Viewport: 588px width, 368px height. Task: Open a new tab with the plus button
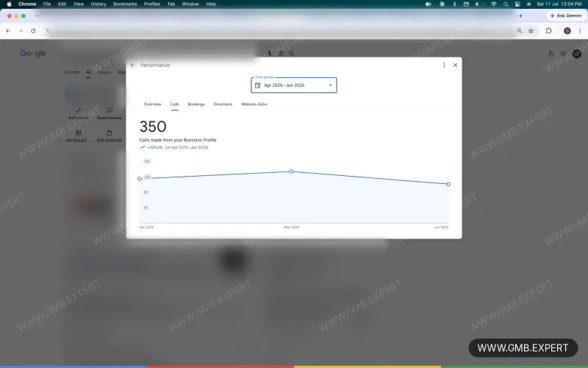[520, 15]
